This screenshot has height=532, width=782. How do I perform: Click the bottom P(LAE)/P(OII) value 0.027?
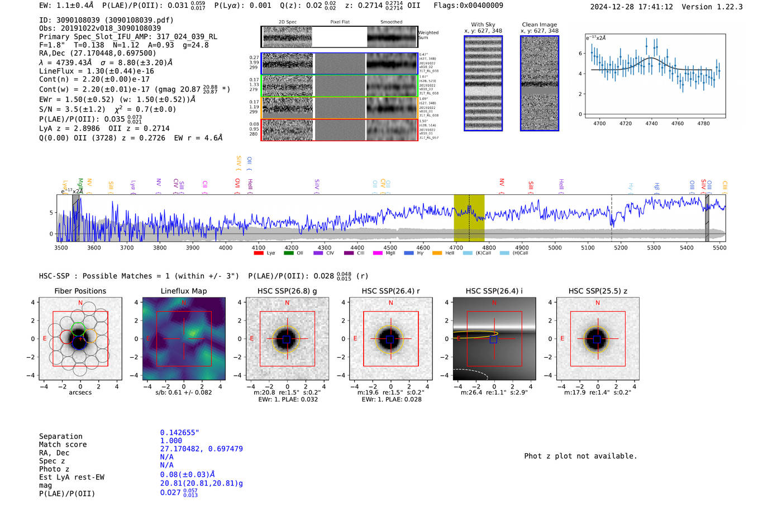click(179, 493)
